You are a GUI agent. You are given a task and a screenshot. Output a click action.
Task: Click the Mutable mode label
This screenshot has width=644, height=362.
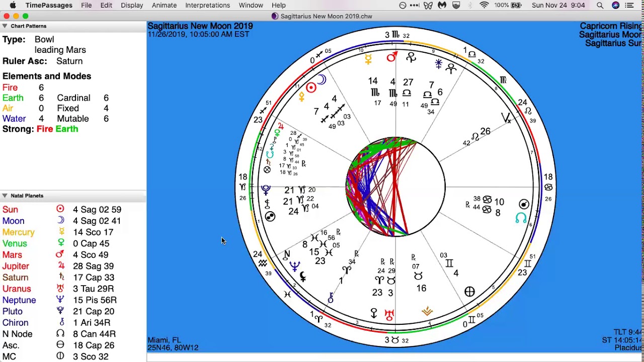coord(73,119)
